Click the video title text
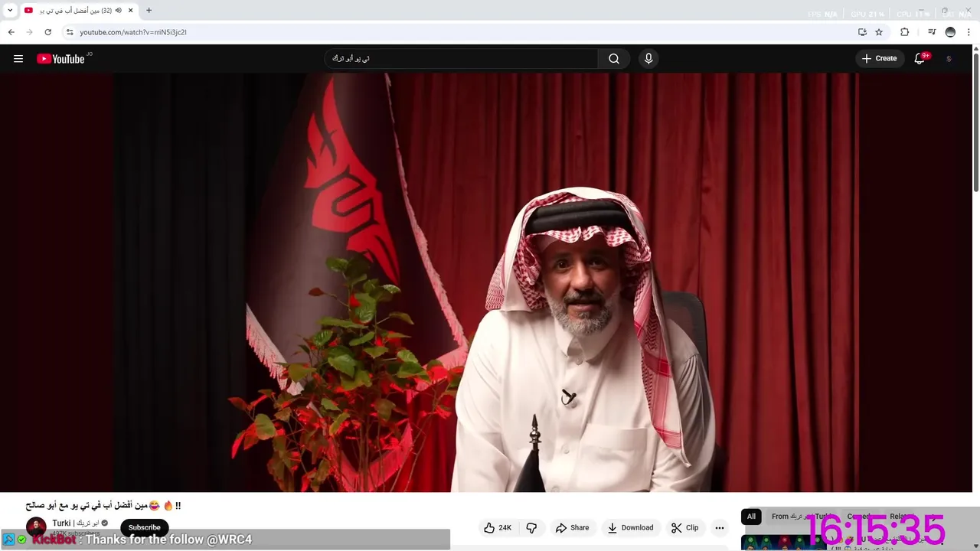Screen dimensions: 980x551 (103, 506)
